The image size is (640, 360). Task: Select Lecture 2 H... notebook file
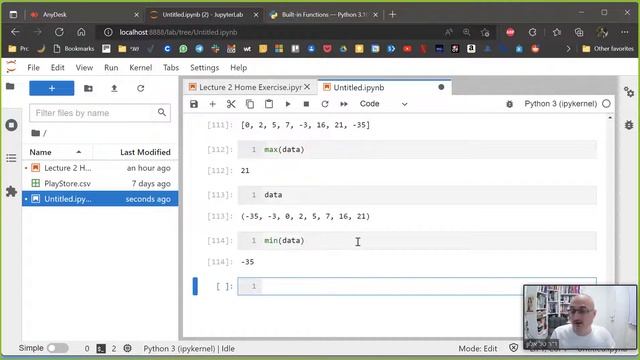click(100, 168)
